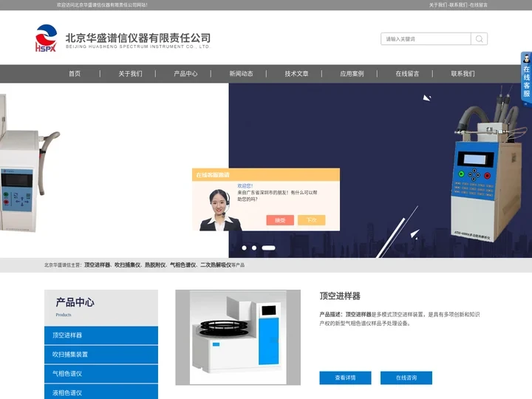The height and width of the screenshot is (399, 532).
Task: Click the 在线咨询 button
Action: [x=406, y=378]
